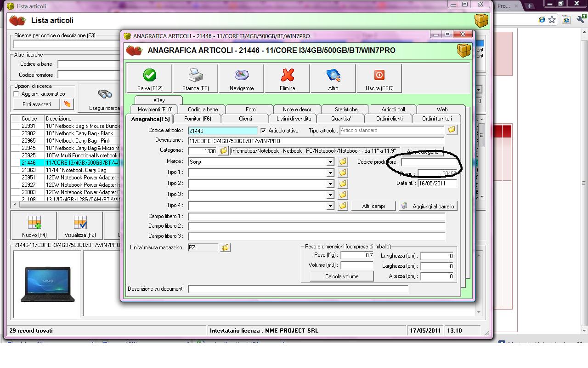The image size is (588, 368).
Task: Click the Campo libero 1 field
Action: coord(316,216)
